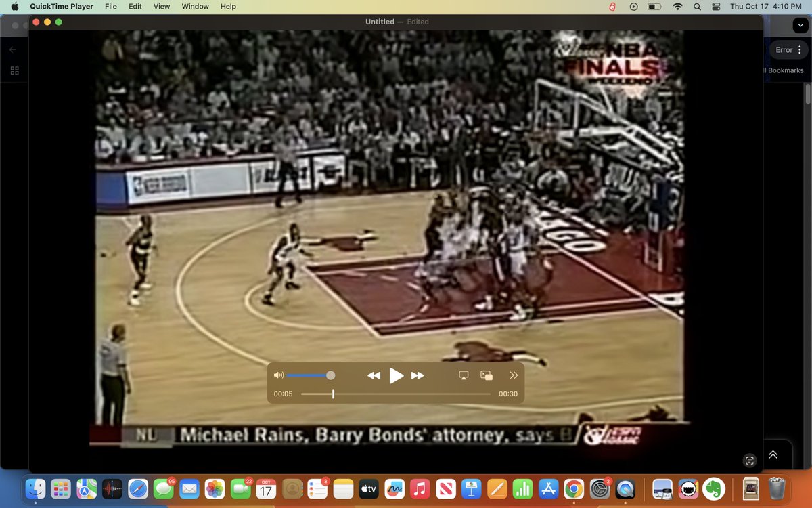Open Maps from the Dock
Viewport: 812px width, 508px height.
pyautogui.click(x=87, y=488)
